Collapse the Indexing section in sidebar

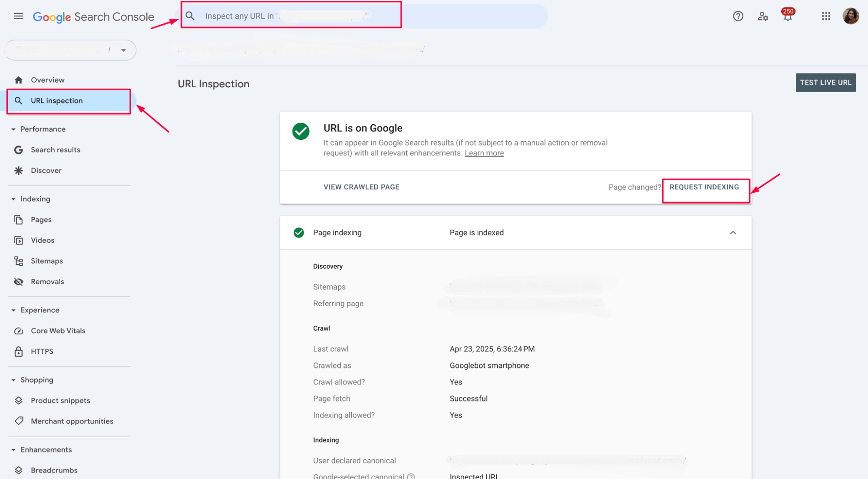(13, 199)
